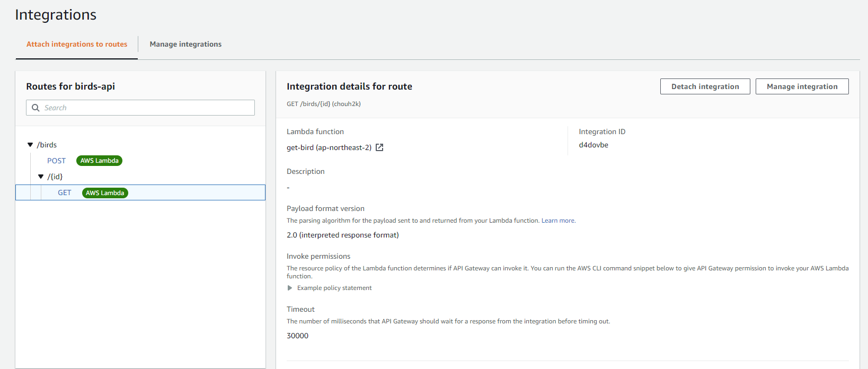Viewport: 868px width, 369px height.
Task: Click the /birds route label
Action: pos(47,145)
